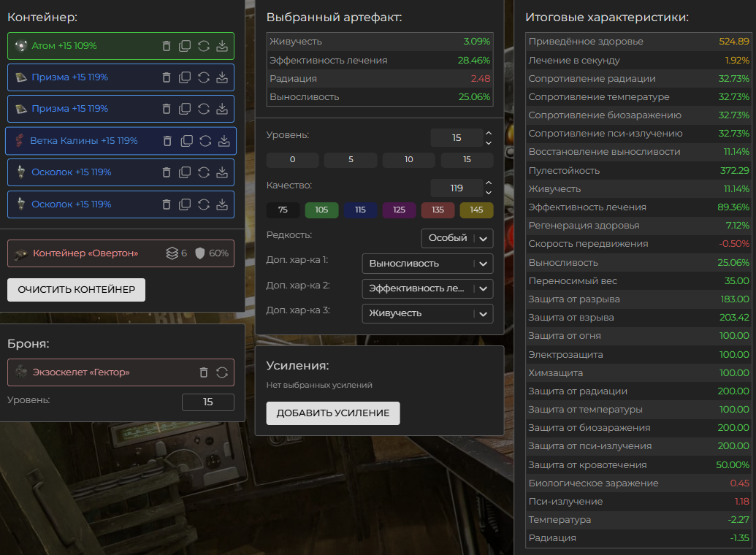This screenshot has width=756, height=555.
Task: Increase Качество with the up arrow
Action: (489, 183)
